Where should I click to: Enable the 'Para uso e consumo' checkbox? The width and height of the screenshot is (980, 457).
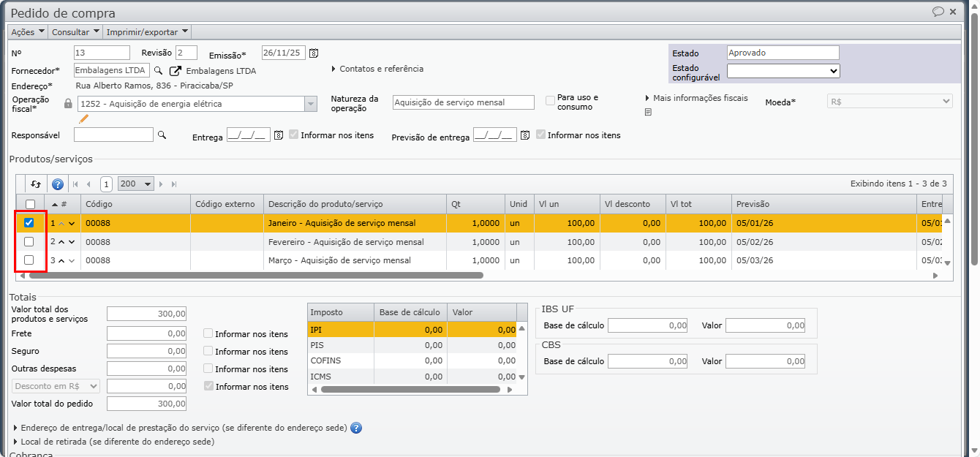550,102
